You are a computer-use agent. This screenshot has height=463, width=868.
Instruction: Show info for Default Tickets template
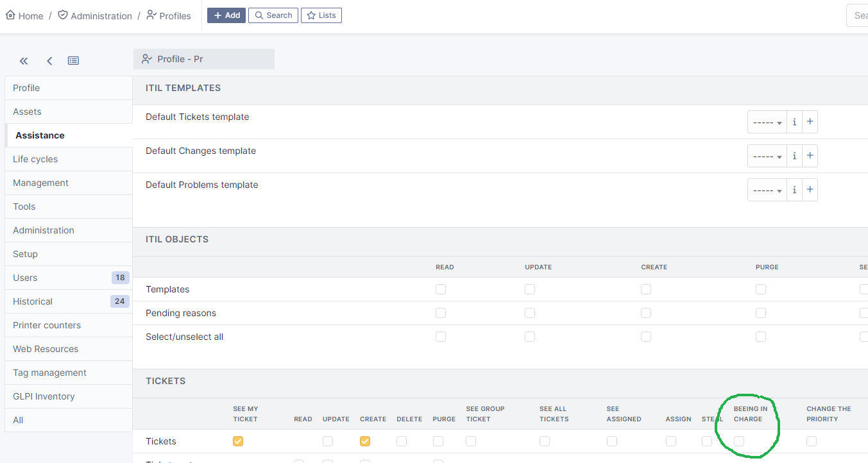[794, 122]
